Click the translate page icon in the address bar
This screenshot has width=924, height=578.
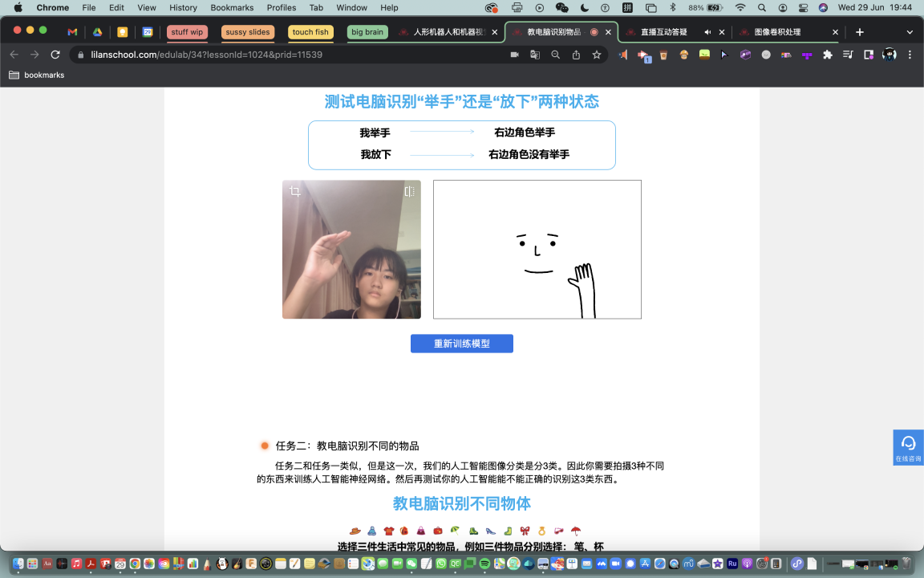535,55
